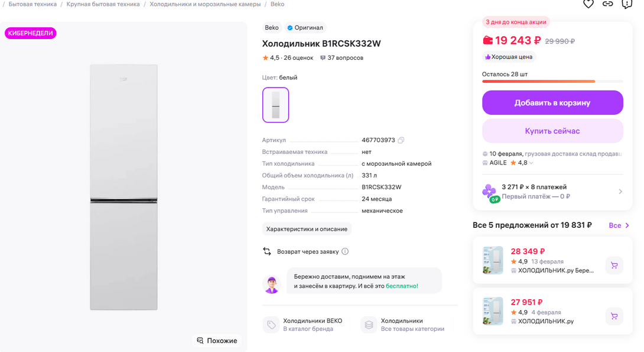The image size is (644, 352).
Task: Open Характеристики и описание section
Action: point(307,229)
